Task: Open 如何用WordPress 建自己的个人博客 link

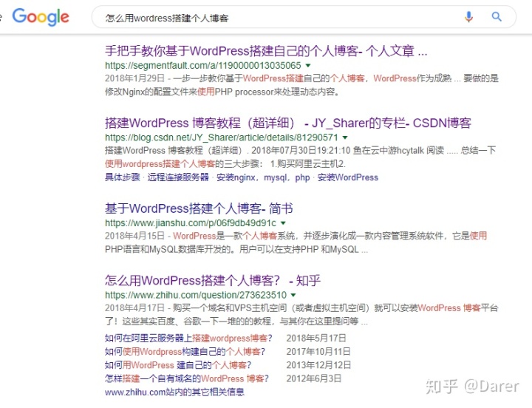Action: pos(178,365)
